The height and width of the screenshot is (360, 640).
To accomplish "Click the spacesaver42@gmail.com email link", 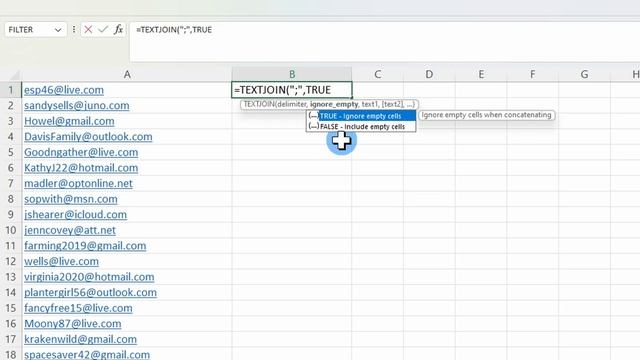I will [87, 354].
